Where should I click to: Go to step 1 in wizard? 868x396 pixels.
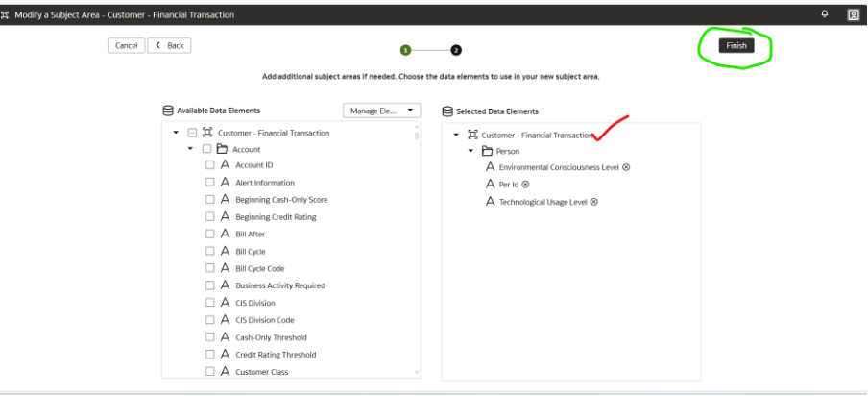click(406, 50)
